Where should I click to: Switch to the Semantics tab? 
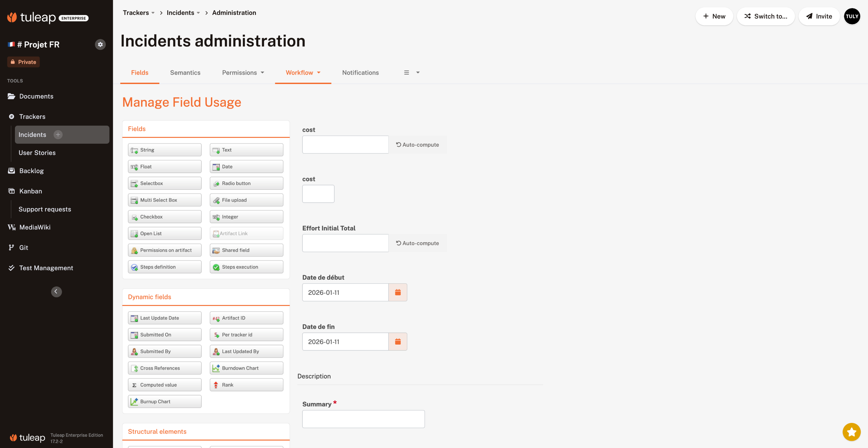point(185,73)
